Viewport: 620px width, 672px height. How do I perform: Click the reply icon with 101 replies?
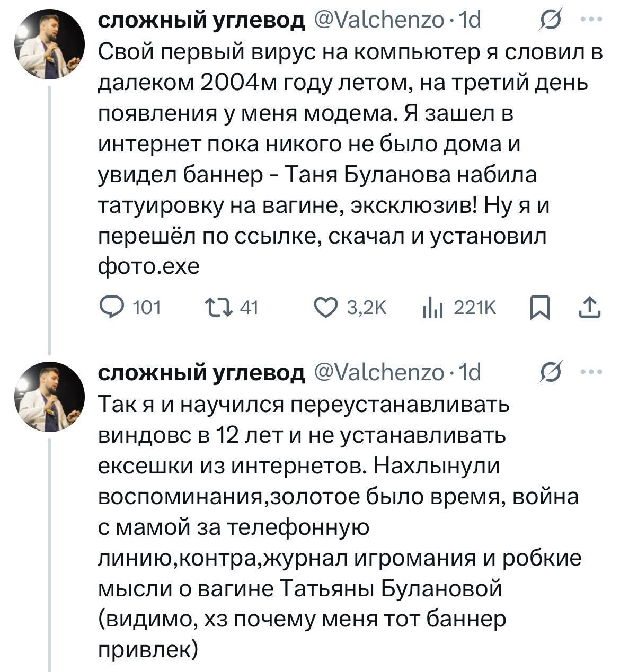[112, 308]
